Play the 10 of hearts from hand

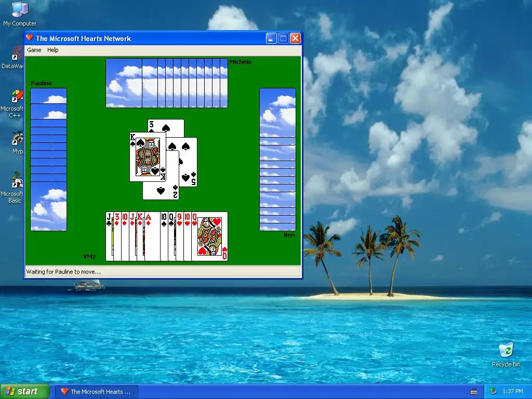coord(187,236)
